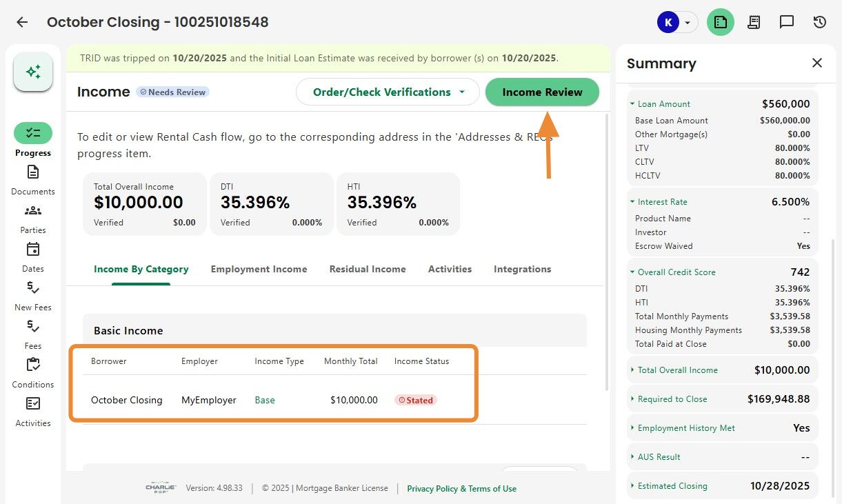Open the Conditions sidebar icon
This screenshot has height=504, width=842.
[33, 365]
